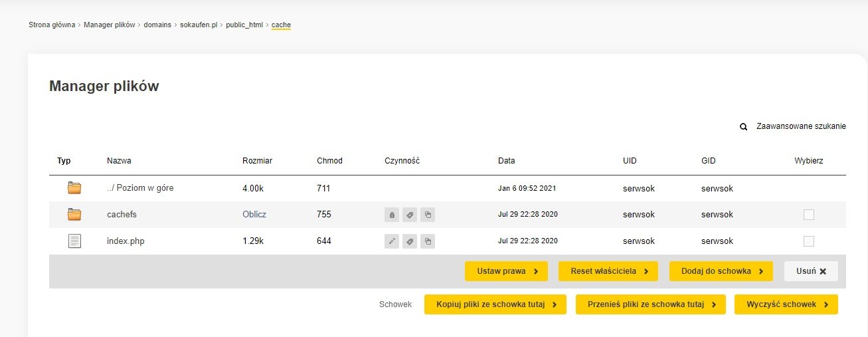This screenshot has width=868, height=337.
Task: Click the index.php file document icon
Action: (x=74, y=241)
